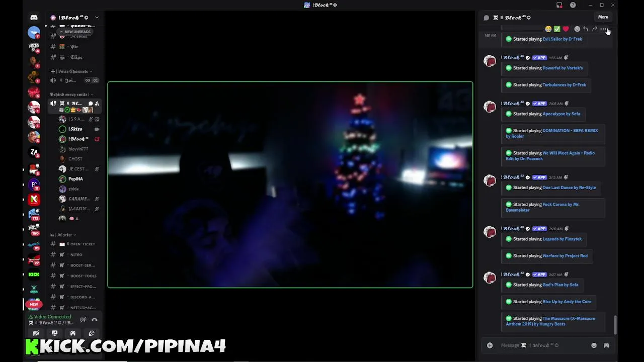Open the inbox icon in title bar
Viewport: 644px width, 362px height.
(559, 5)
